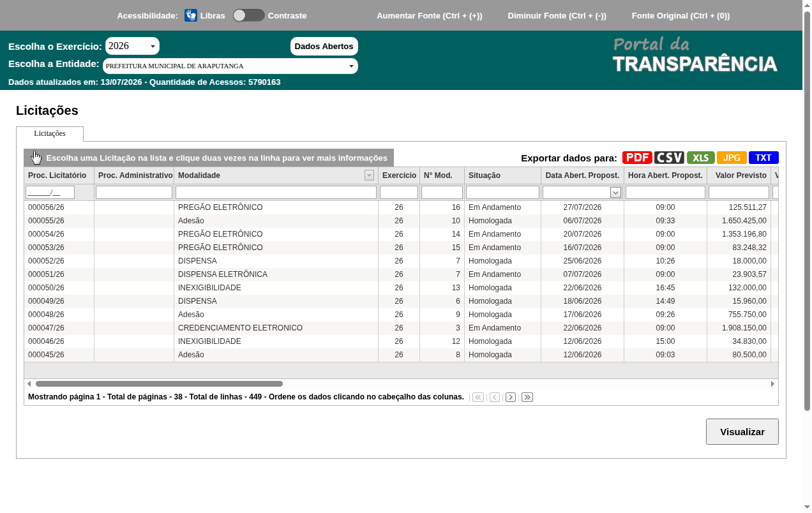Click the value 1.908.150,00

coord(744,328)
